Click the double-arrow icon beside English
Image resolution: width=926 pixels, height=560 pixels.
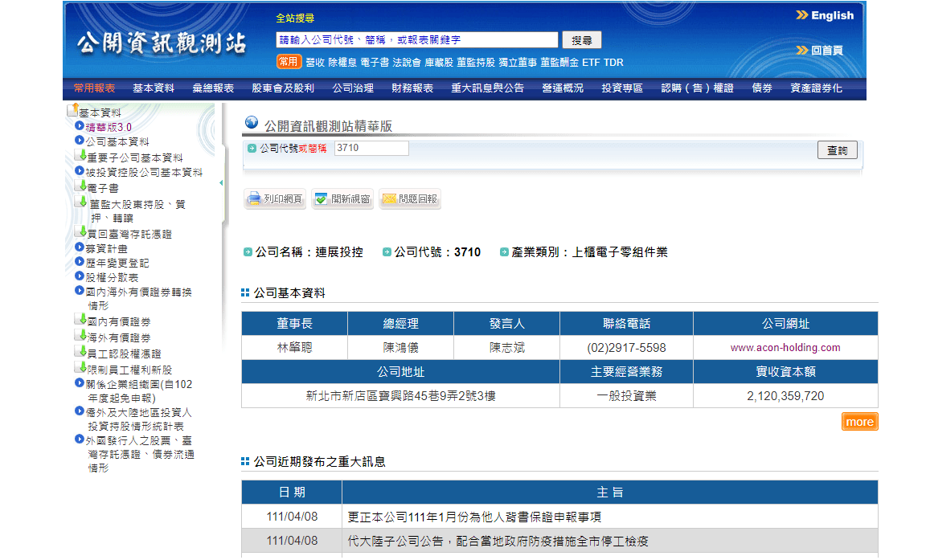tap(802, 15)
